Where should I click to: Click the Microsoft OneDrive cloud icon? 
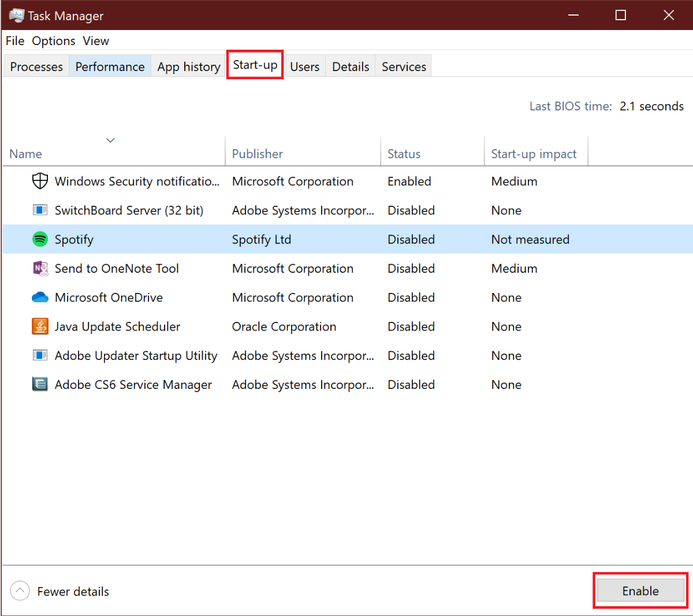coord(40,298)
